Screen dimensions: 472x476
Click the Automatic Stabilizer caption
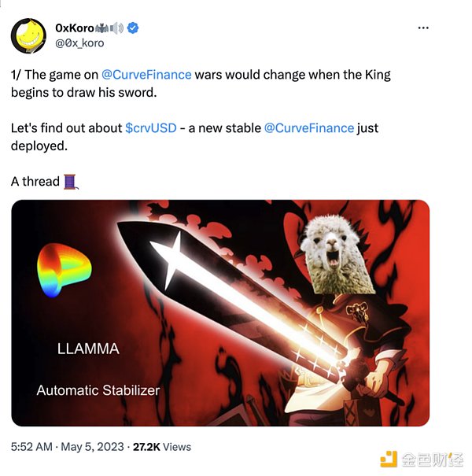point(98,390)
